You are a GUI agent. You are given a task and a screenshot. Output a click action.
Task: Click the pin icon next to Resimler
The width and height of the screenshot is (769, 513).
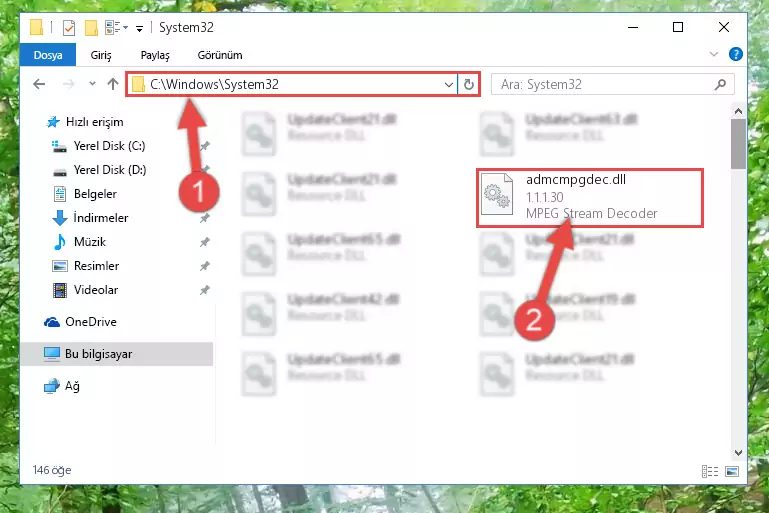tap(205, 266)
